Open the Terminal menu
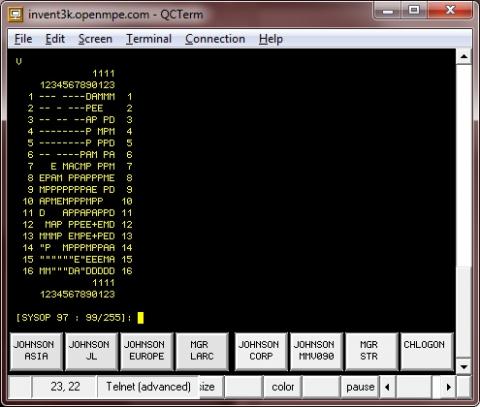The width and height of the screenshot is (480, 407). (149, 39)
